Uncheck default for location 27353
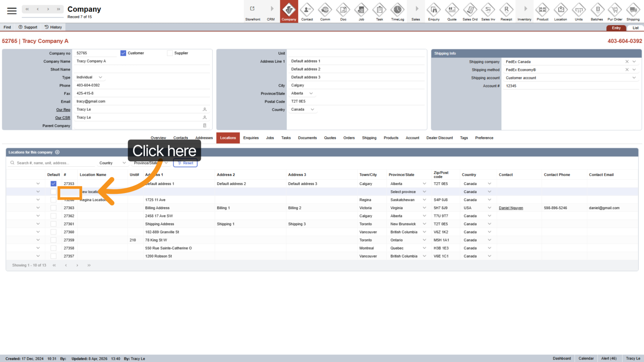Screen dimensions: 644x362 (x=53, y=184)
